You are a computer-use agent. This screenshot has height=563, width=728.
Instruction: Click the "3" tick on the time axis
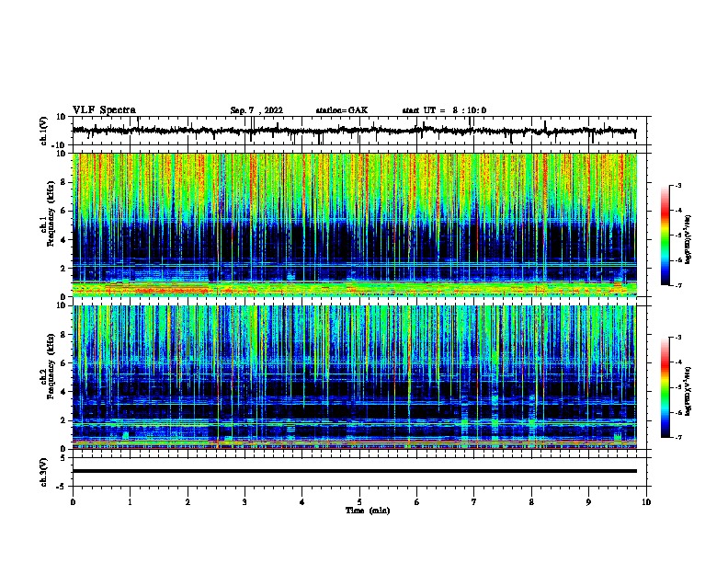(x=245, y=502)
